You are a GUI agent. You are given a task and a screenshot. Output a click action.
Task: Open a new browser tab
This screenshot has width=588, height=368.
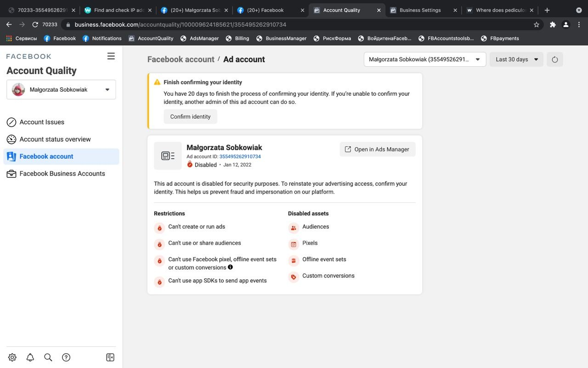547,10
